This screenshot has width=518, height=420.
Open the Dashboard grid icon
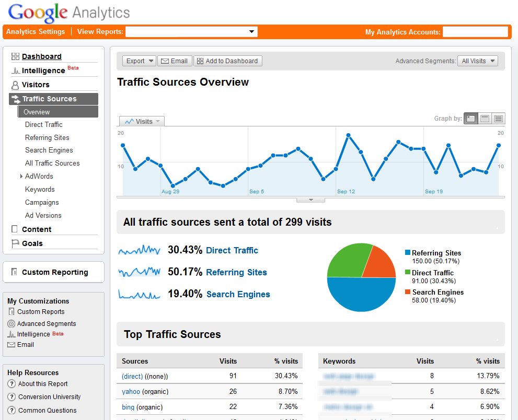15,56
